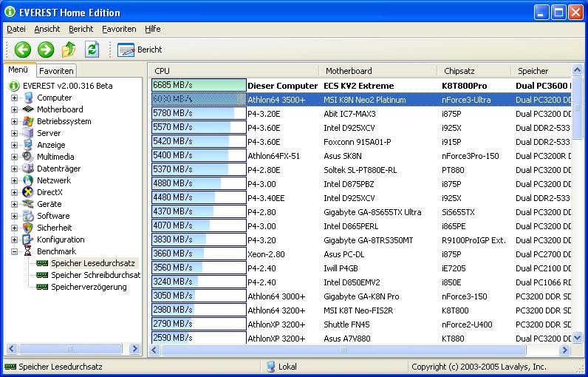Click the Software tree icon

click(28, 216)
